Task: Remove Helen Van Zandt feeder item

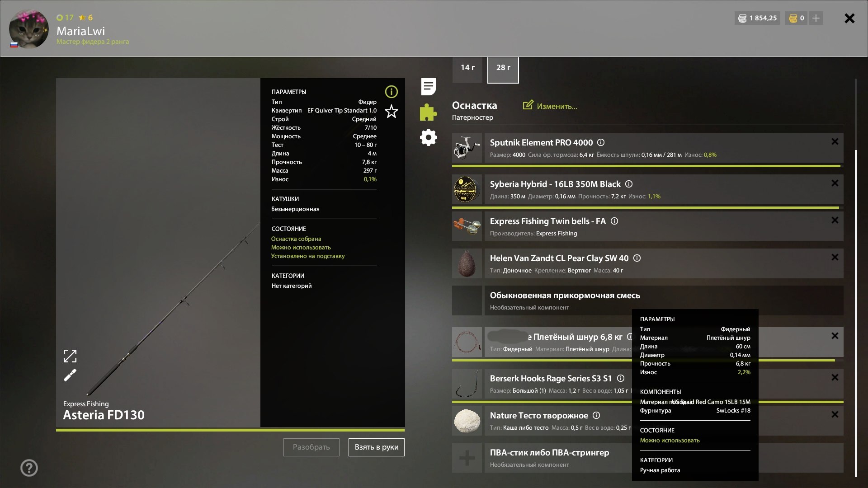Action: click(835, 257)
